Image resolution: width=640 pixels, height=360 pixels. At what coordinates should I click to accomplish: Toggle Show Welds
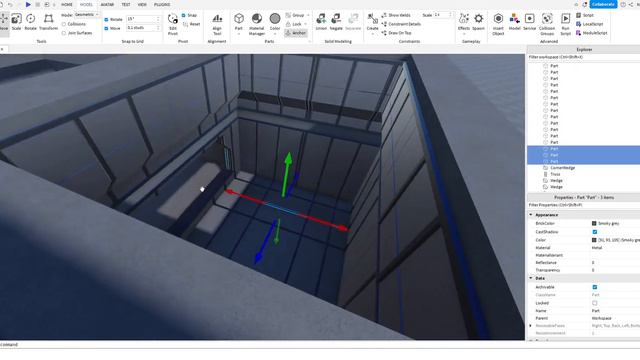pos(396,15)
